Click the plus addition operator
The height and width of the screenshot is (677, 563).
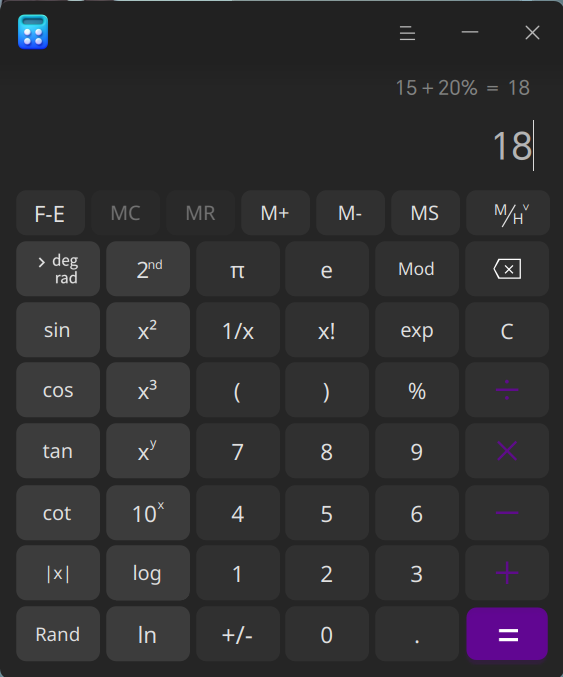pyautogui.click(x=507, y=573)
